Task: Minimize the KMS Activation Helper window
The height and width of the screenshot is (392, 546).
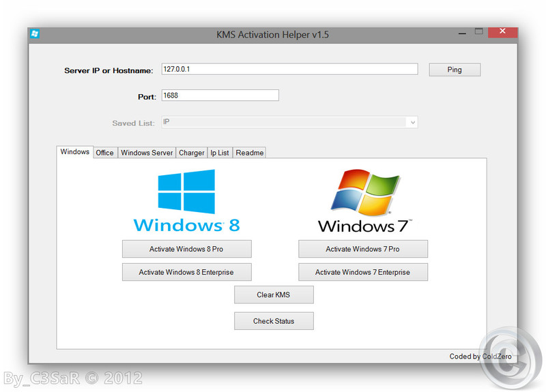Action: tap(462, 33)
